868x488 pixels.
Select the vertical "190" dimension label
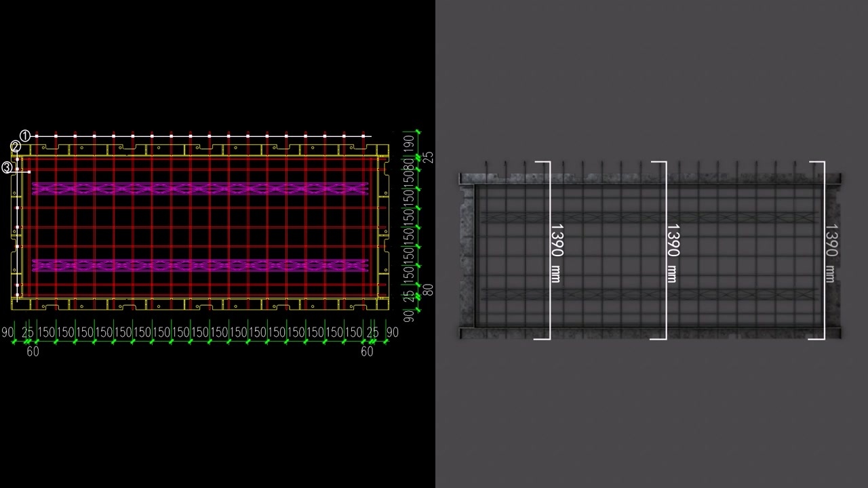[x=408, y=144]
